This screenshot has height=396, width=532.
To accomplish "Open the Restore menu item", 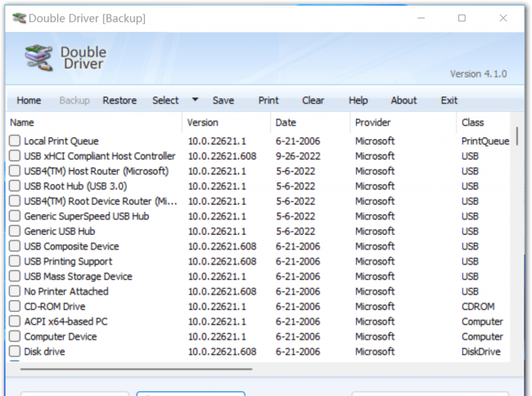I will pyautogui.click(x=119, y=101).
